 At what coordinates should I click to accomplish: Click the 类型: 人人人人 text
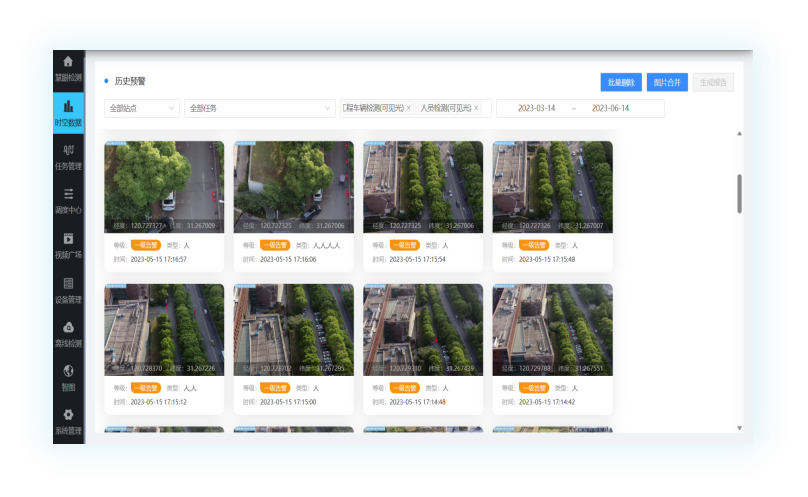pos(318,245)
